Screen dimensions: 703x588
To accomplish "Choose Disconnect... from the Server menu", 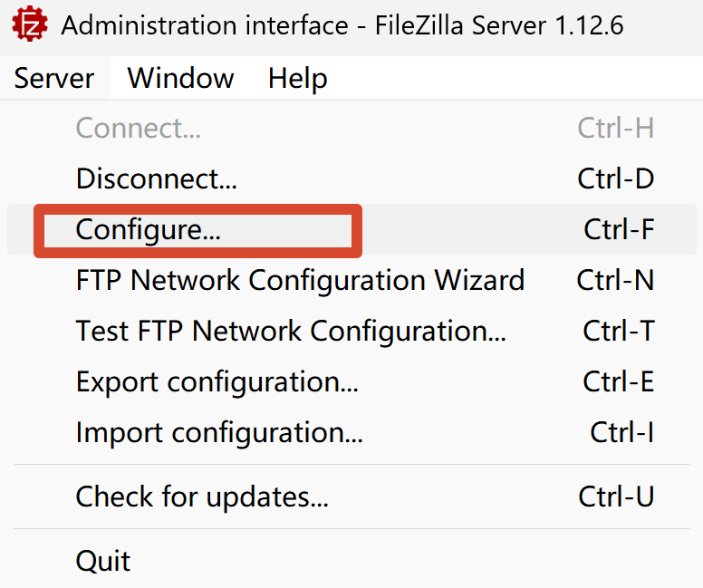I will coord(351,179).
